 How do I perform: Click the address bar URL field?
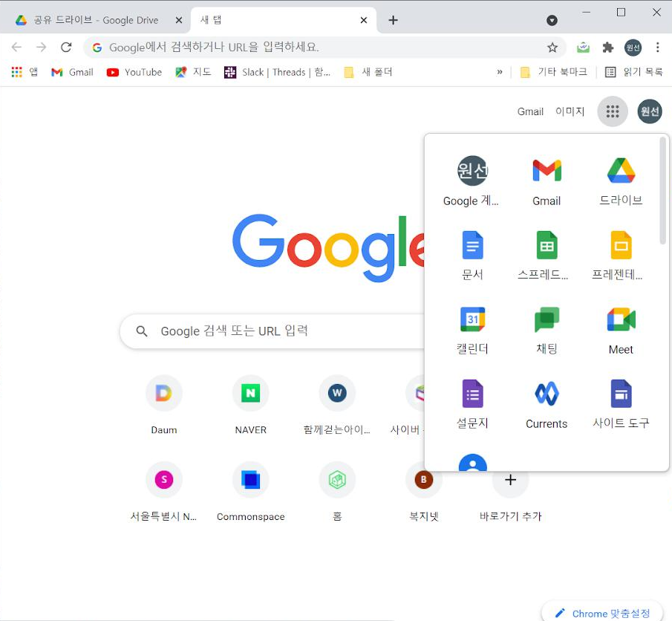[317, 48]
